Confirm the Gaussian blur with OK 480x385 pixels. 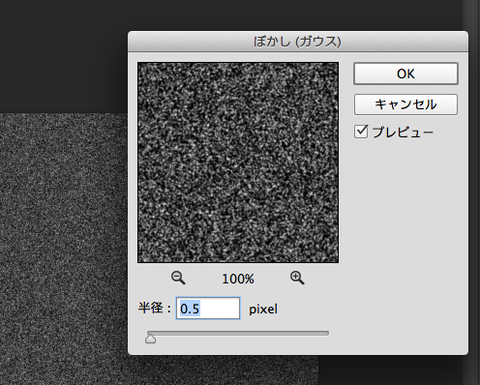[x=406, y=74]
